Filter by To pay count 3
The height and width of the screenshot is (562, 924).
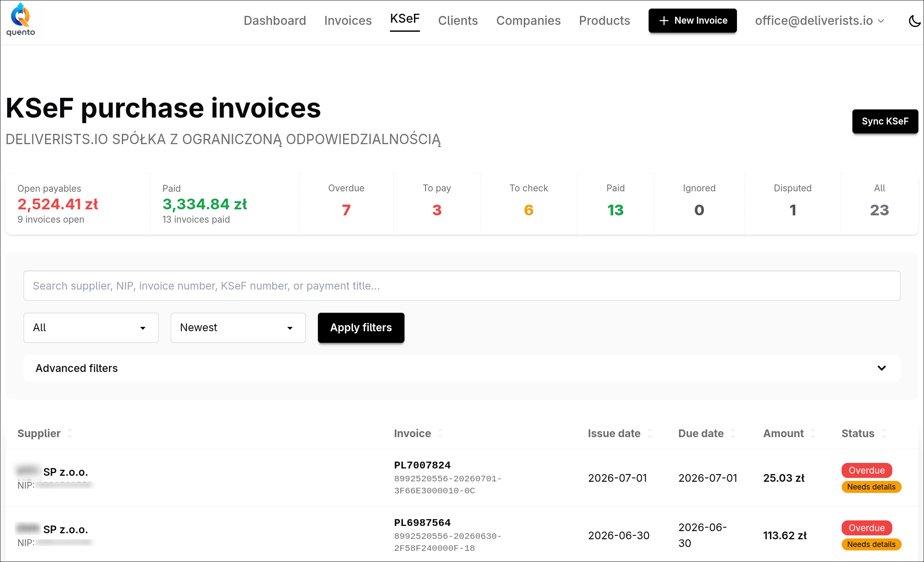pyautogui.click(x=437, y=204)
